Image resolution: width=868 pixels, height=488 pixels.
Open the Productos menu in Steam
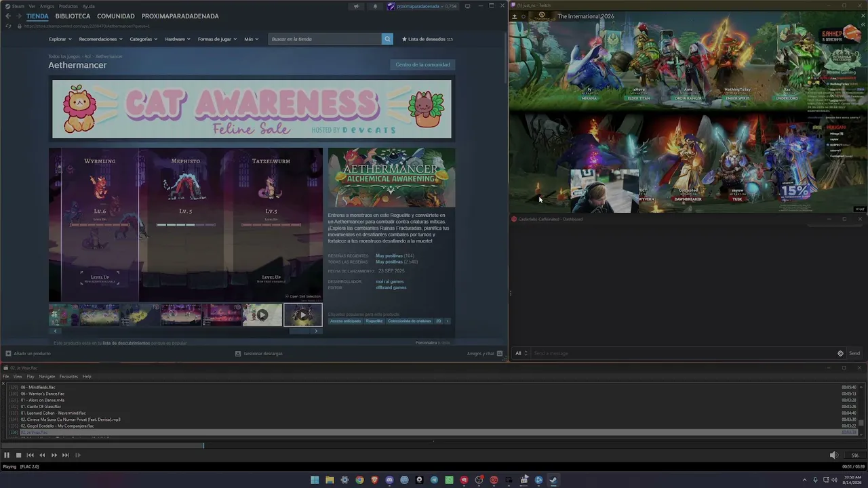click(68, 6)
